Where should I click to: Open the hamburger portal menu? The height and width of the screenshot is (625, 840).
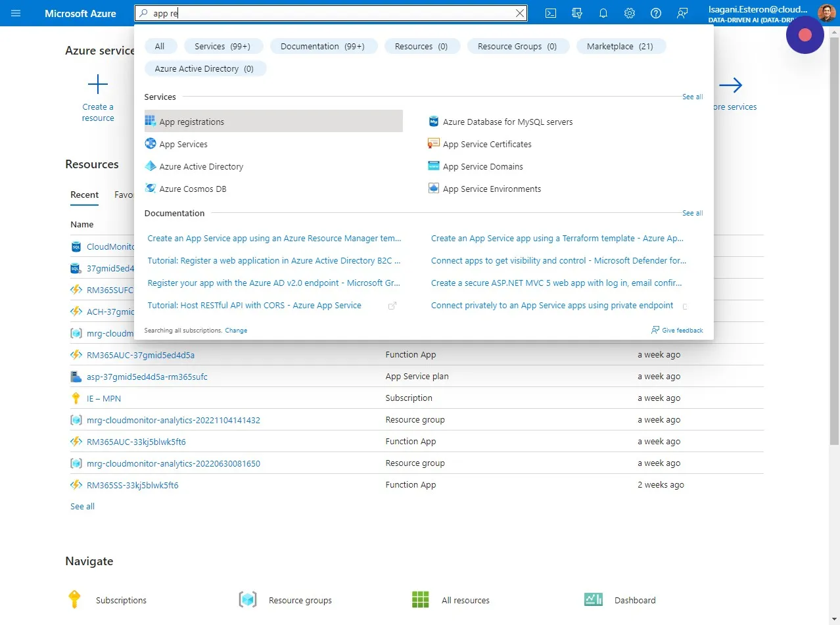click(16, 13)
